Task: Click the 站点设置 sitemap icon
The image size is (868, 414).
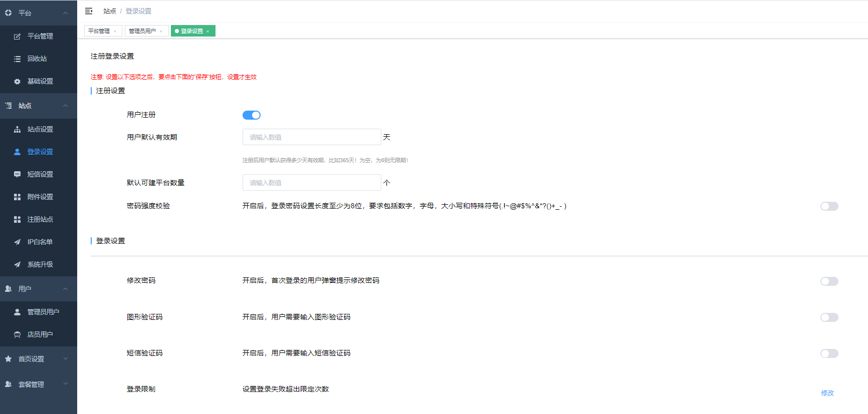Action: point(17,130)
